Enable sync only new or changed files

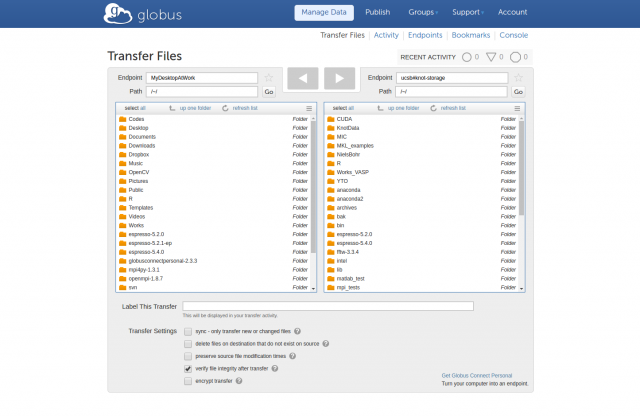pyautogui.click(x=188, y=331)
